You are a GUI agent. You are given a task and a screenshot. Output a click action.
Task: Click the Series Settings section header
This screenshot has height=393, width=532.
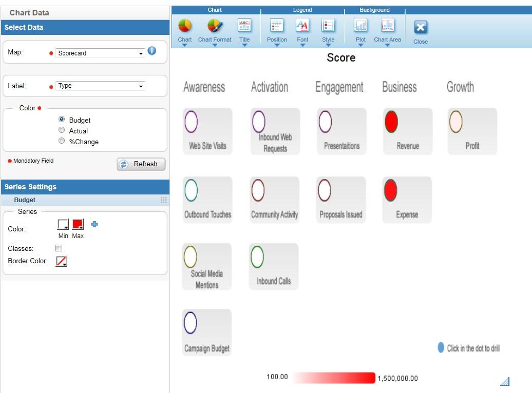pos(85,187)
